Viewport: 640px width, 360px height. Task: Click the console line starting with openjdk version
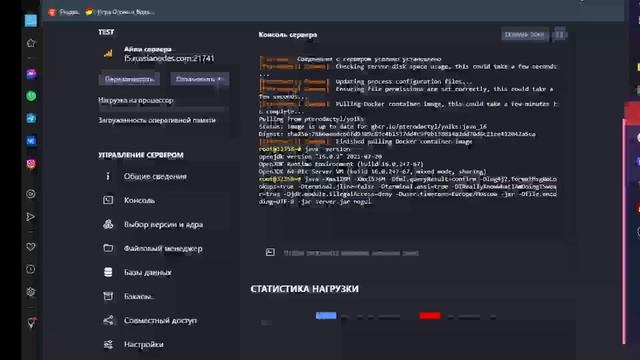pos(320,157)
